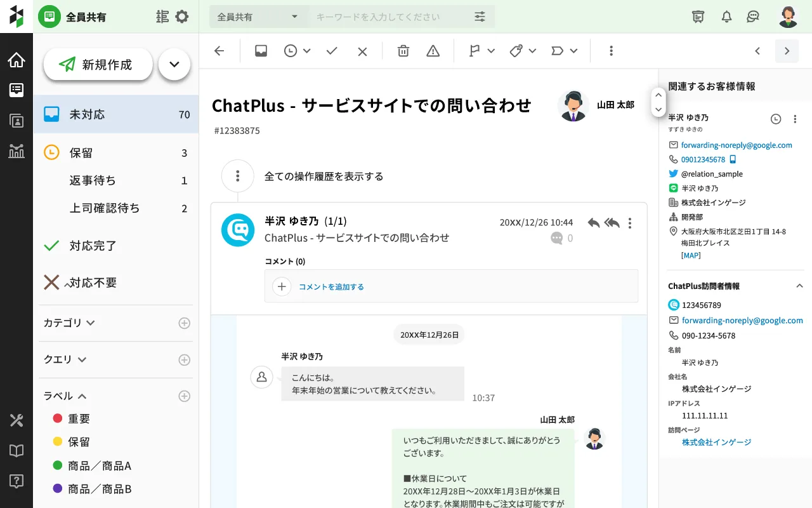Open mailbox sort settings icon beside 全員共有

(162, 17)
